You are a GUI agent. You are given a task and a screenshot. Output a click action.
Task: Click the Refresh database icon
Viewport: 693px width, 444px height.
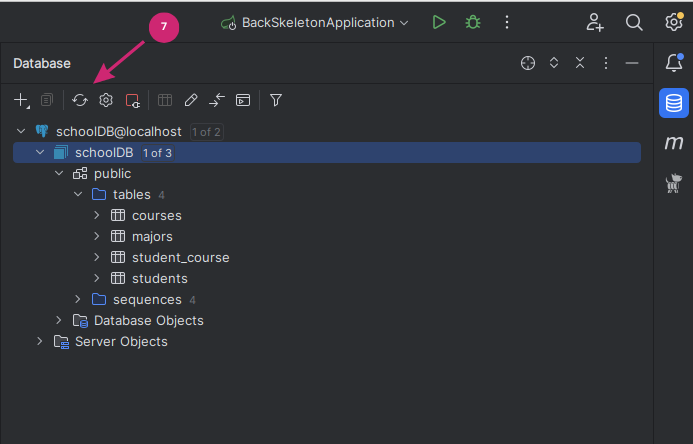[80, 100]
